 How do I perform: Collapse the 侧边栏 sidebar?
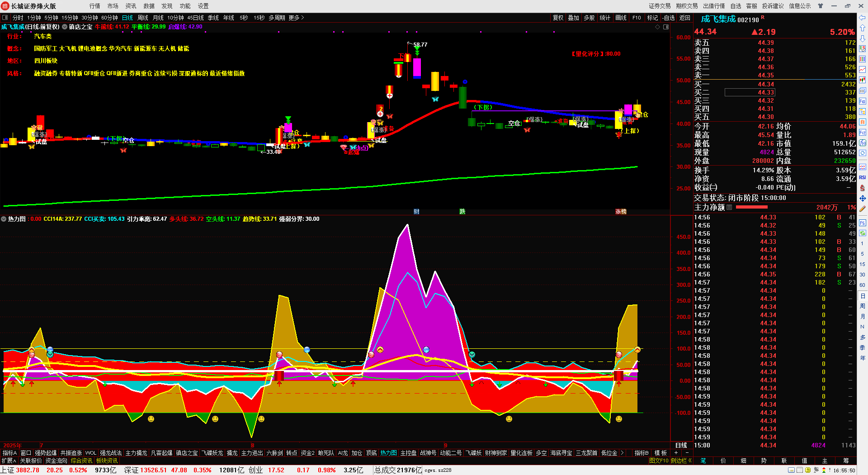pyautogui.click(x=682, y=461)
